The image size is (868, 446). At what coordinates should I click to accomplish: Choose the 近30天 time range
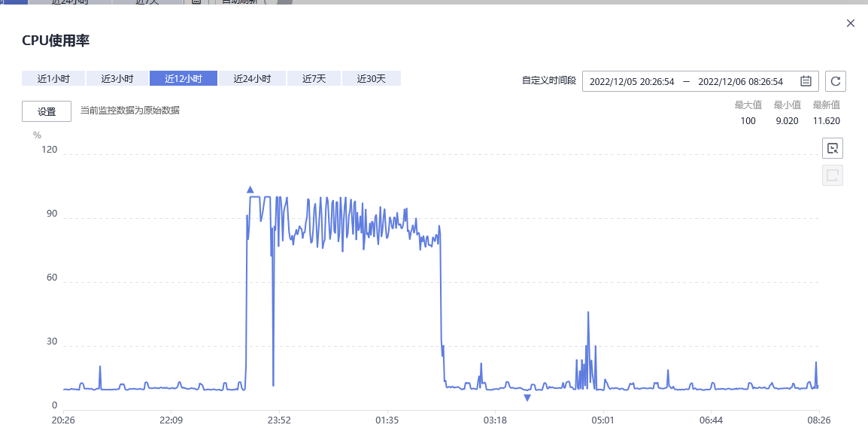tap(371, 78)
